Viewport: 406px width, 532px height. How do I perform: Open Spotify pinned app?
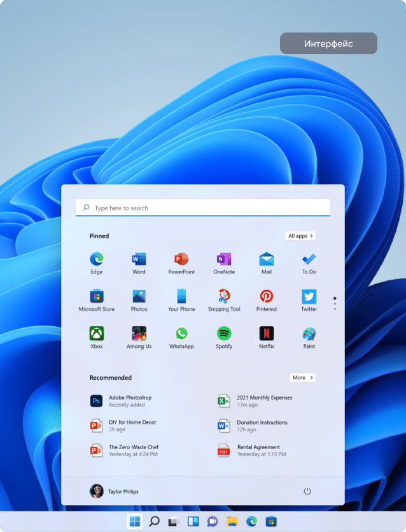pos(224,338)
